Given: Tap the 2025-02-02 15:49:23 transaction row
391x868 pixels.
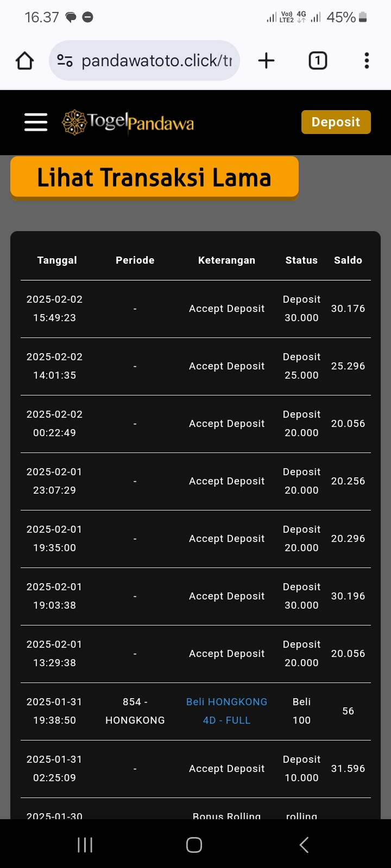Looking at the screenshot, I should point(195,309).
